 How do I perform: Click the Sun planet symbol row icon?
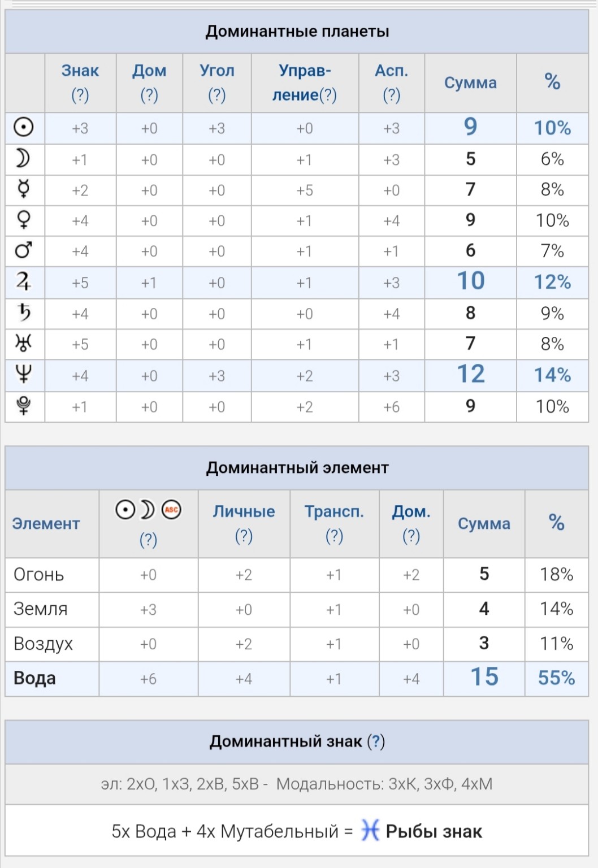click(x=24, y=128)
